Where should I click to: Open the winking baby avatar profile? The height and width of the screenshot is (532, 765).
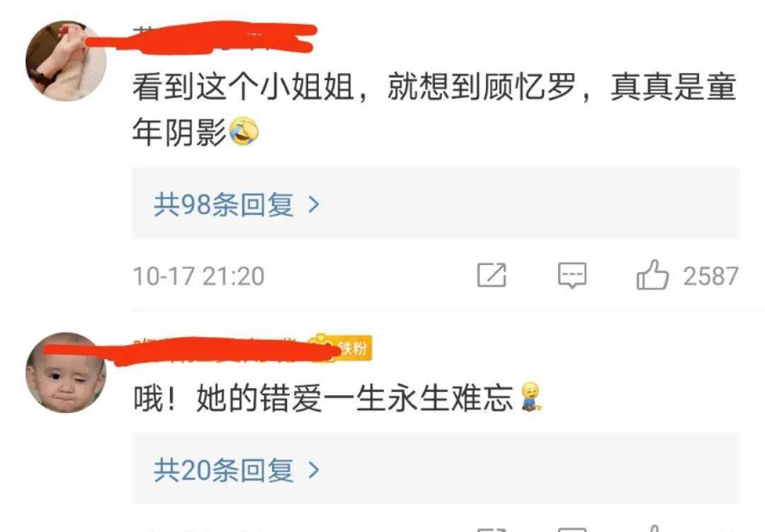click(x=66, y=373)
